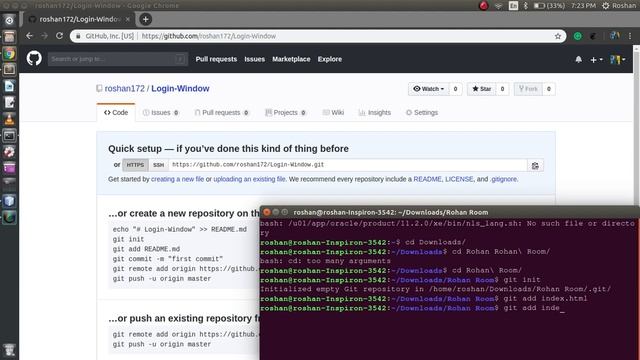Follow the uploading an existing file link
640x360 pixels.
point(249,179)
